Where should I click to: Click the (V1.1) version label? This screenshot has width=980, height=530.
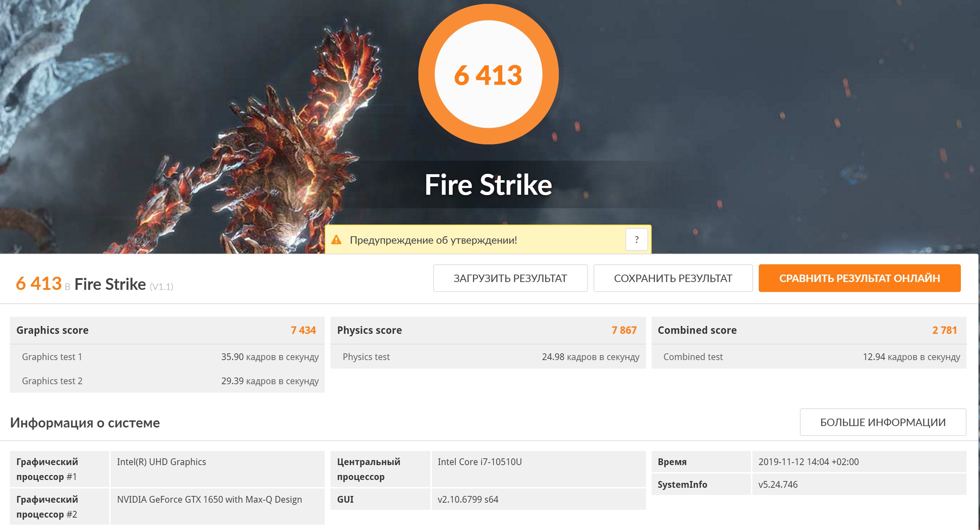click(x=161, y=287)
